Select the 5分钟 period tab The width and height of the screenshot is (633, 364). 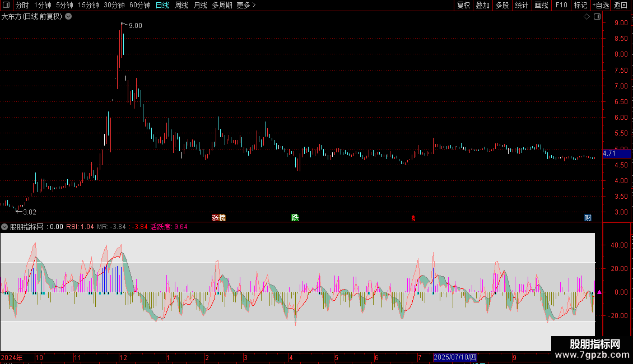point(64,5)
